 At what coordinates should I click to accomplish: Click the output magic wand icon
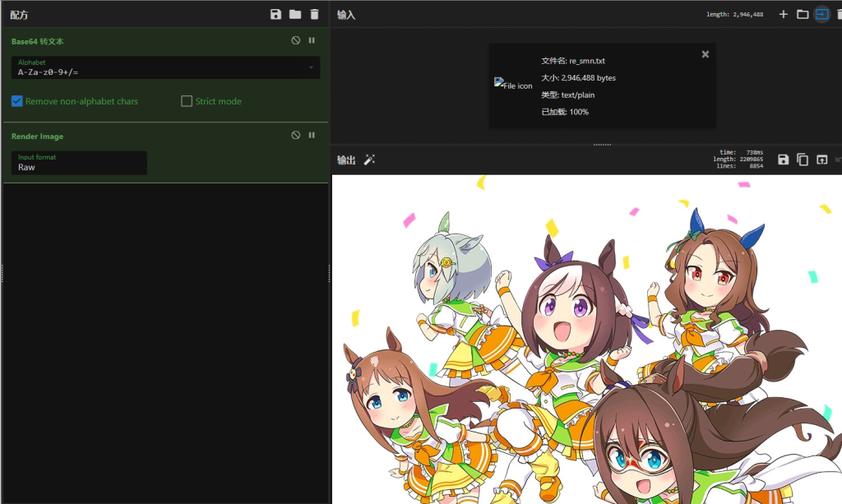(x=369, y=160)
